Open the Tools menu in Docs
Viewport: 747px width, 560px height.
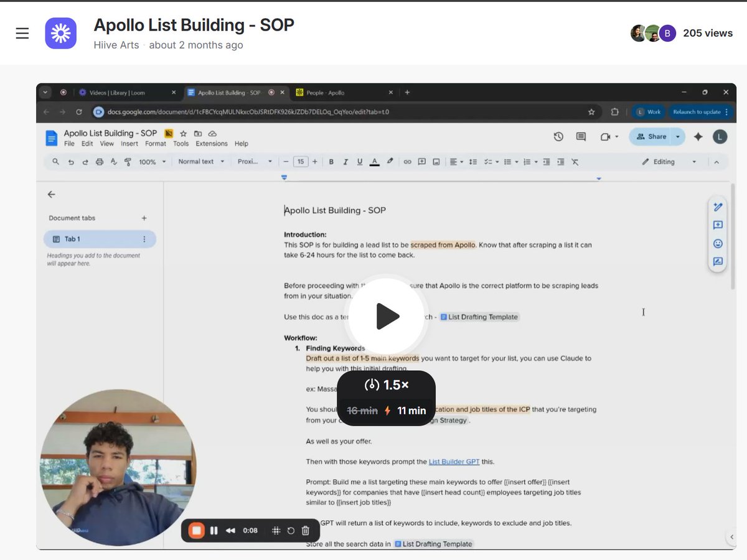tap(181, 144)
